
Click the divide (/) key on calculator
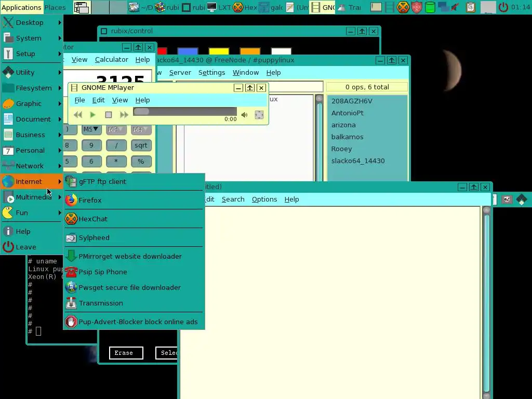(116, 145)
